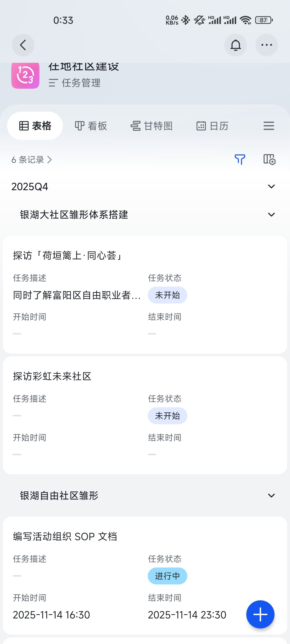Tap 任务管理 table name
The image size is (290, 644).
[81, 83]
